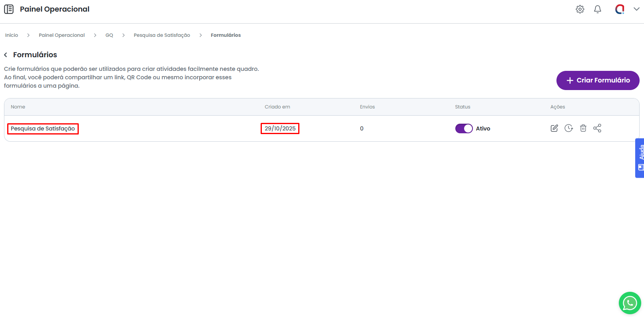Open Painel Operacional breadcrumb link
The image size is (644, 317).
pyautogui.click(x=62, y=35)
